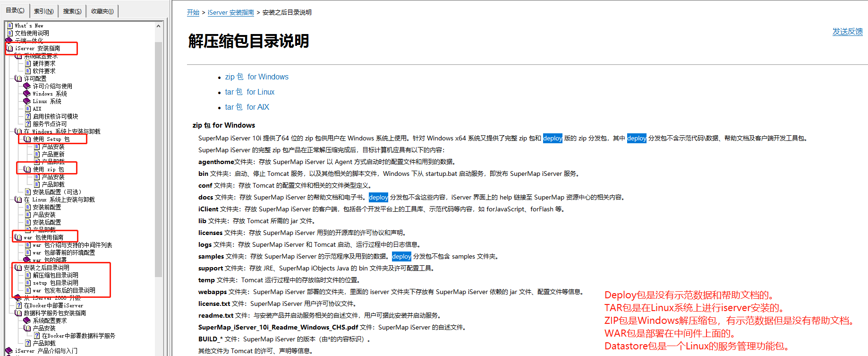This screenshot has height=356, width=868.
Task: Select open-book 产品安装 under 数据科学服务包安装指南
Action: tap(44, 328)
